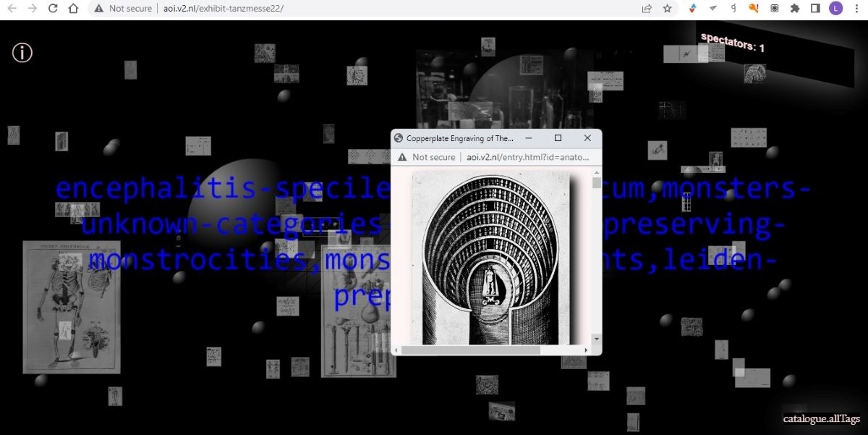Viewport: 868px width, 435px height.
Task: Click the anatomical theatre engraving image
Action: pos(490,258)
